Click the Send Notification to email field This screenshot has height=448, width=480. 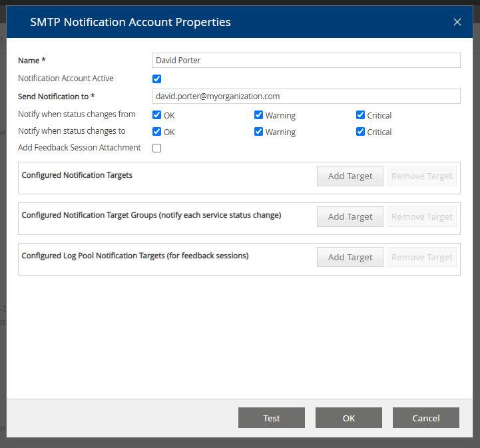(x=306, y=97)
